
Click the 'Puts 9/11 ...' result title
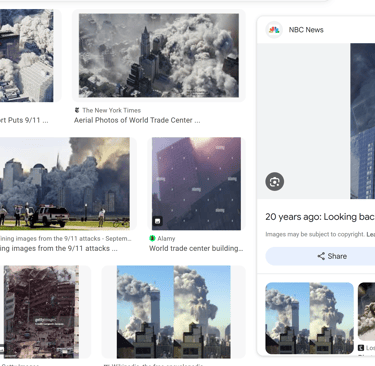pyautogui.click(x=24, y=120)
